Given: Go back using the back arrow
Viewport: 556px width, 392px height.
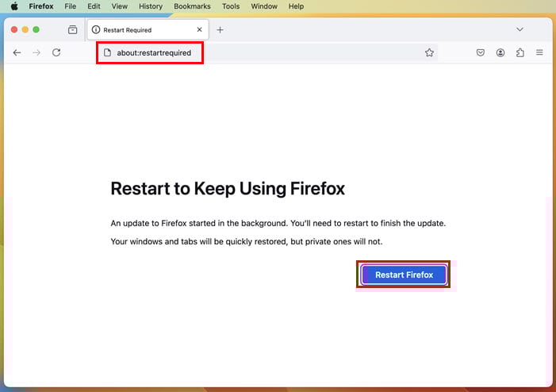Looking at the screenshot, I should (17, 53).
